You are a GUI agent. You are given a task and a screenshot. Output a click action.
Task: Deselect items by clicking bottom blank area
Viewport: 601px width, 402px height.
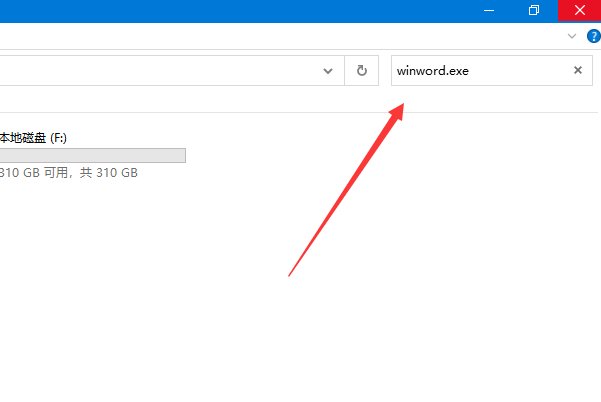point(300,370)
